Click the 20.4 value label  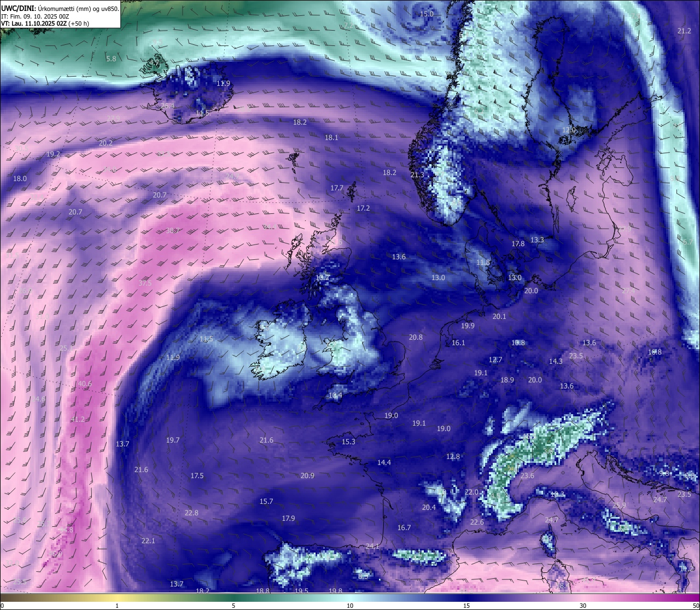(x=429, y=508)
